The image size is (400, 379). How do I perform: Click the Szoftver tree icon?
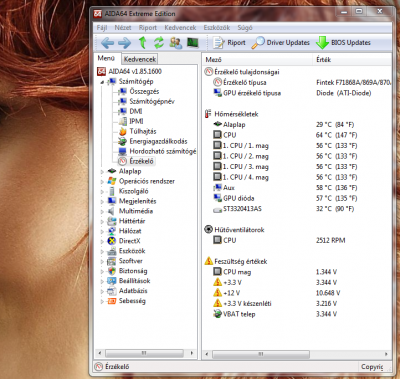click(x=112, y=261)
